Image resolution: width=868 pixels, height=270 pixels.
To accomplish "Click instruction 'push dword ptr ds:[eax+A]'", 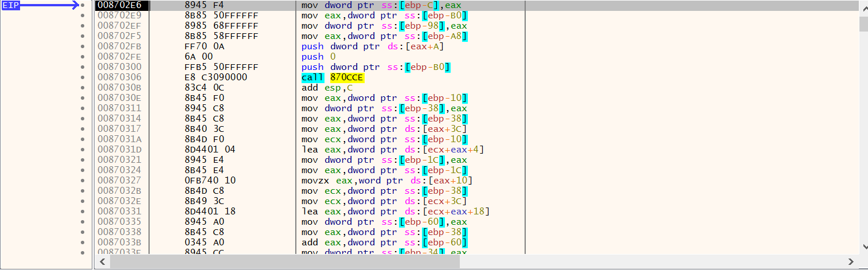I will pos(373,46).
